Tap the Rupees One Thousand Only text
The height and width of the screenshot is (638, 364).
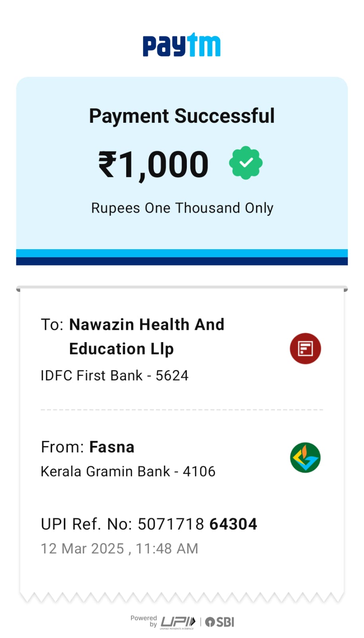[x=182, y=208]
